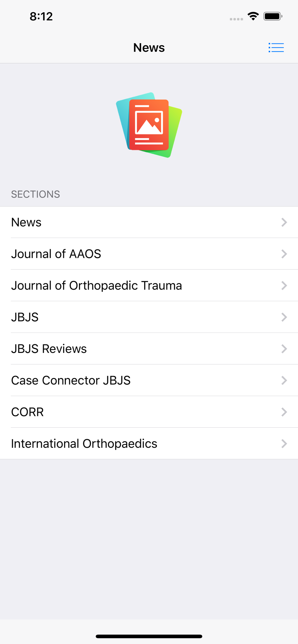
Task: Tap the news cards illustration
Action: (149, 125)
